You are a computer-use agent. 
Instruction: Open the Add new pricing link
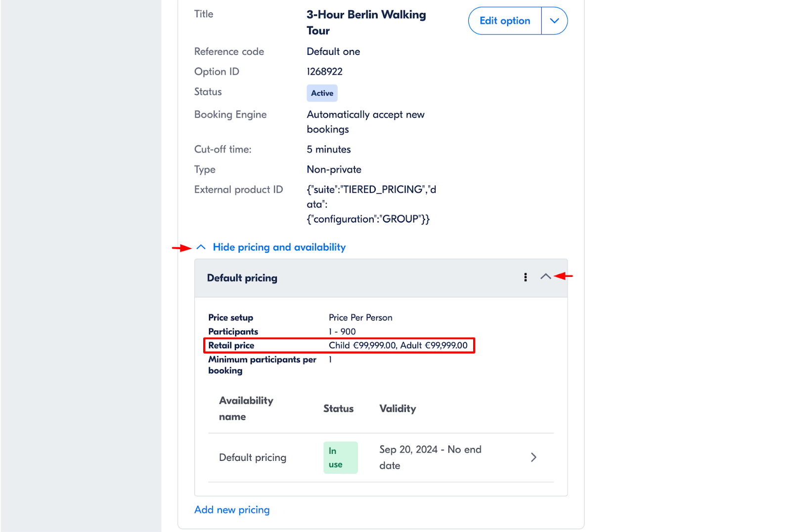232,509
